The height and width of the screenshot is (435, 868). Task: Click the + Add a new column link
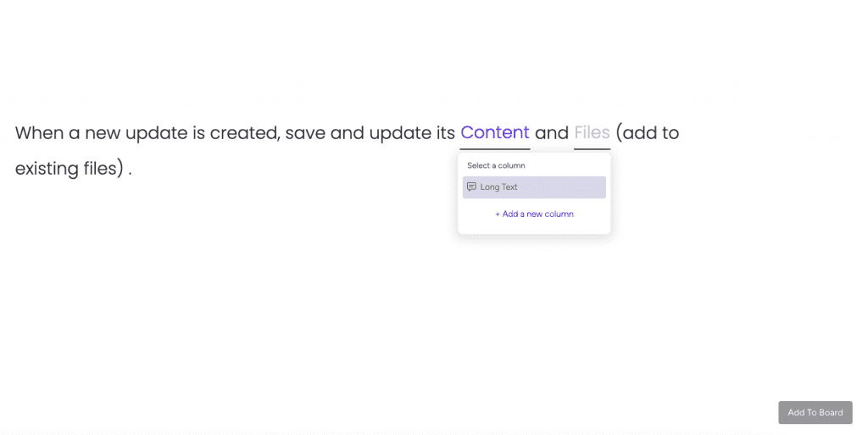tap(534, 214)
